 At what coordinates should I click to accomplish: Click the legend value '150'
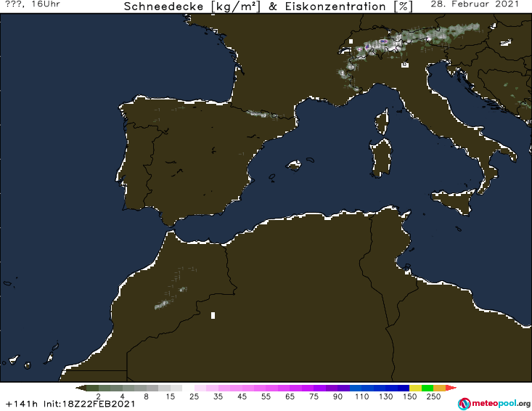pos(409,396)
